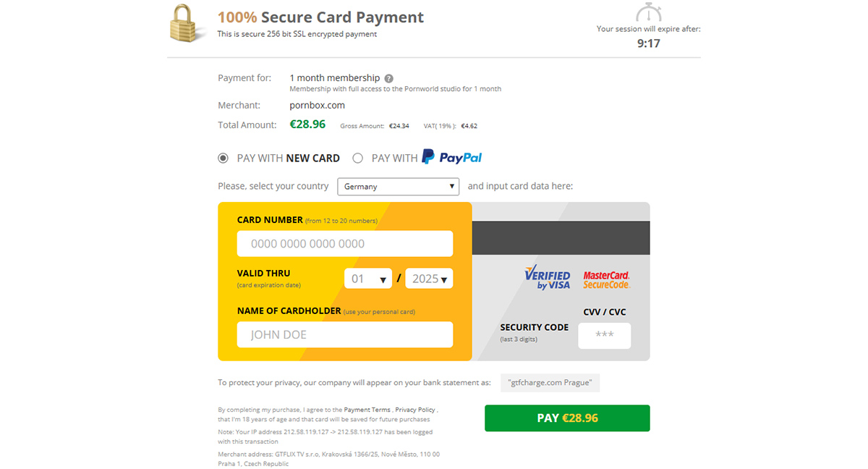Click the black magnetic stripe on card
The image size is (868, 469).
click(561, 238)
